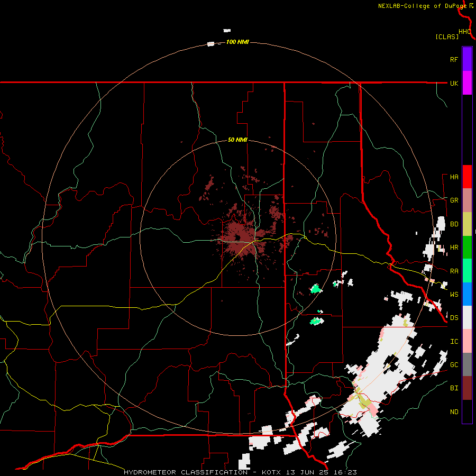Click the DS legend label
476x476 pixels.
[x=454, y=318]
